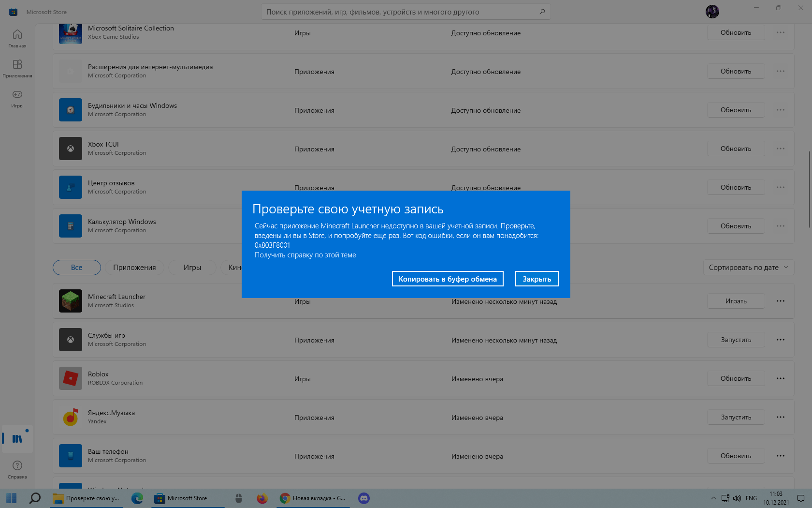Click Обновить for Будильники и часы Windows

point(736,110)
